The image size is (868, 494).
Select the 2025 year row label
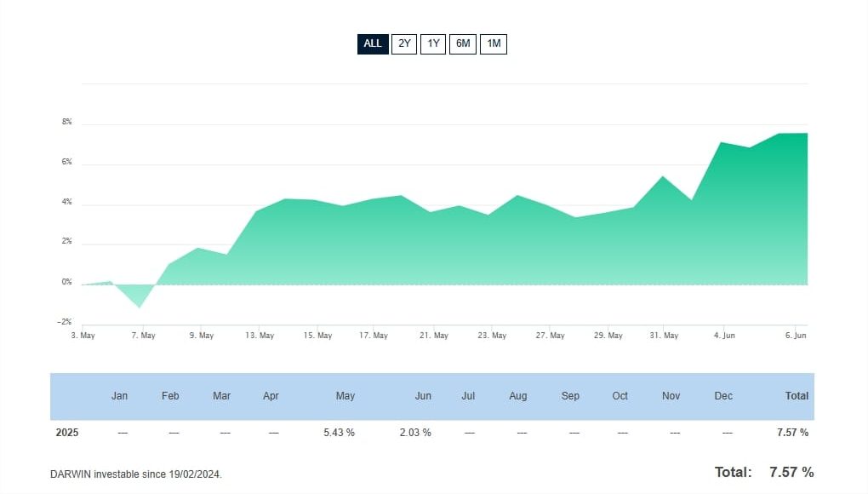coord(66,433)
